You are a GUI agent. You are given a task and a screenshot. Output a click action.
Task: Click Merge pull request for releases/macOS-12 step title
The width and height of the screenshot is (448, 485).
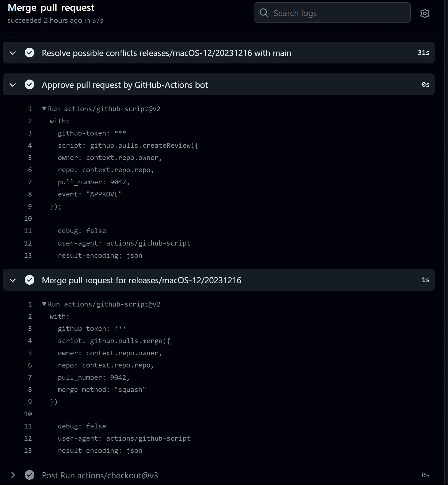(141, 280)
